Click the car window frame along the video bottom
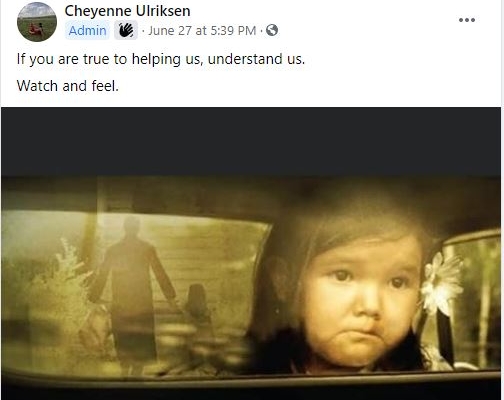The height and width of the screenshot is (400, 504). [251, 378]
